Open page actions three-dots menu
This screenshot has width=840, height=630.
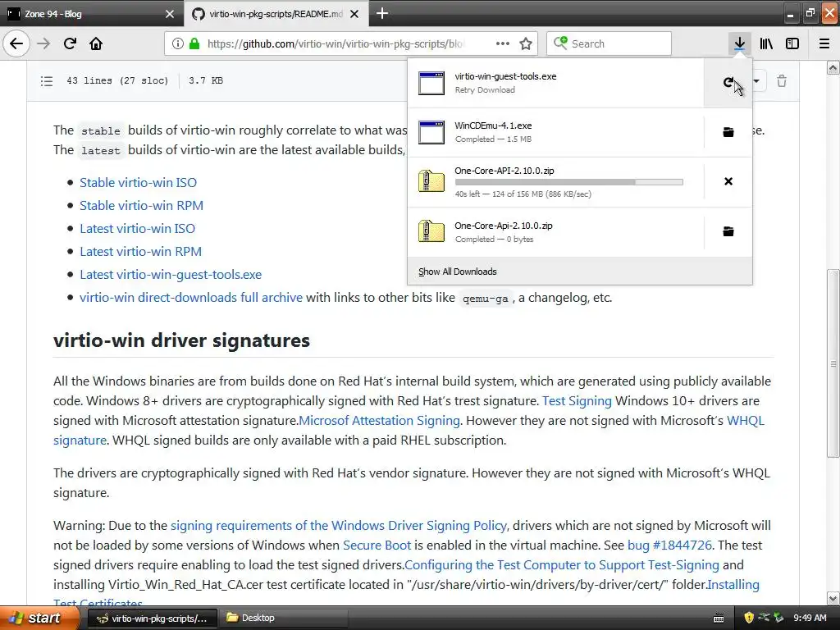point(503,43)
